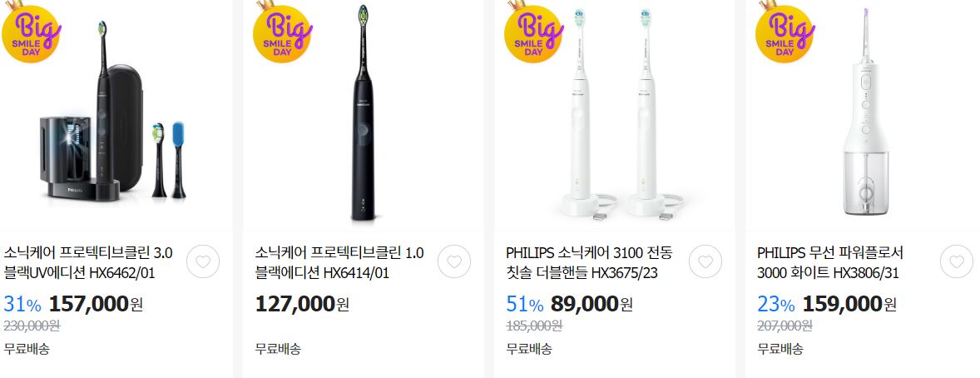
Task: Click Big Smile Day badge on power flosser
Action: [784, 32]
